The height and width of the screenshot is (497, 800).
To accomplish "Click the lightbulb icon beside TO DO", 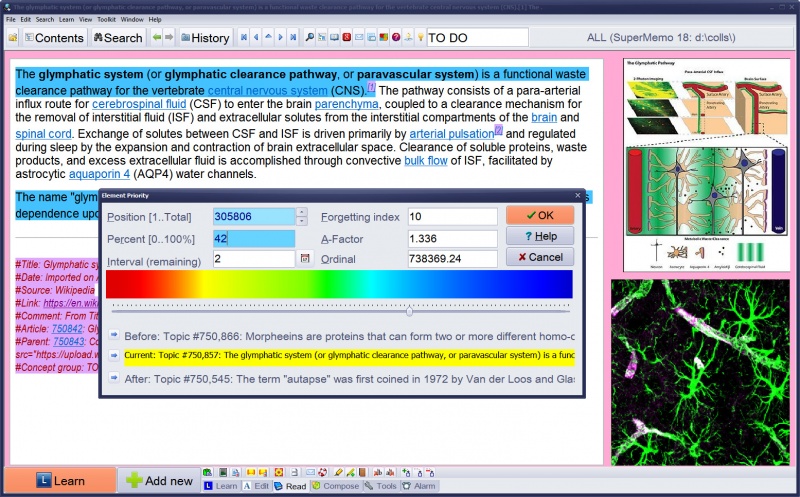I will pos(420,37).
